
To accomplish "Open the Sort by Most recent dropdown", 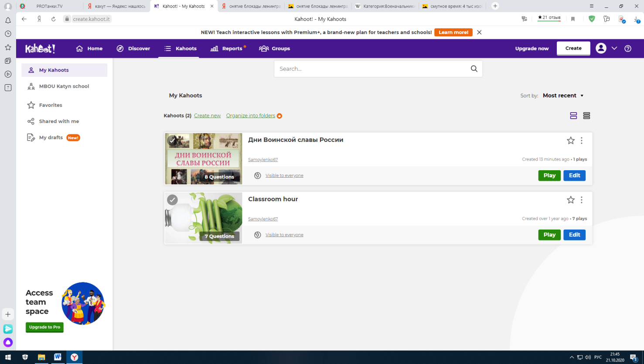I will coord(563,96).
